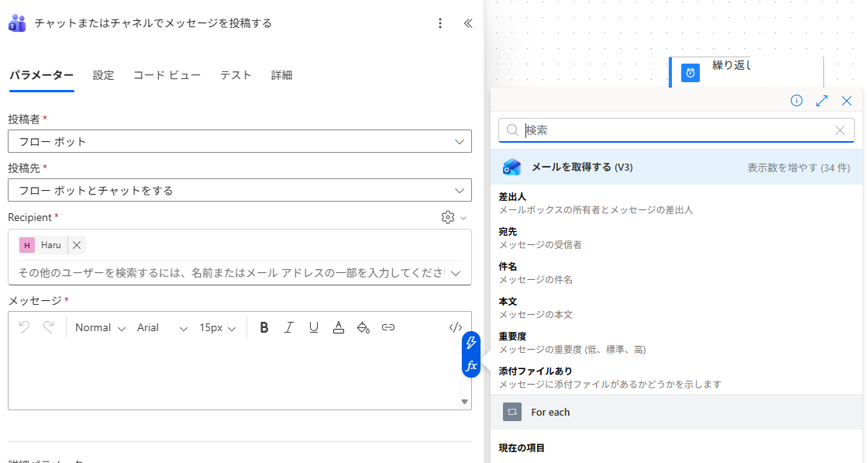Image resolution: width=868 pixels, height=463 pixels.
Task: Insert 本文 dynamic content
Action: pos(677,308)
